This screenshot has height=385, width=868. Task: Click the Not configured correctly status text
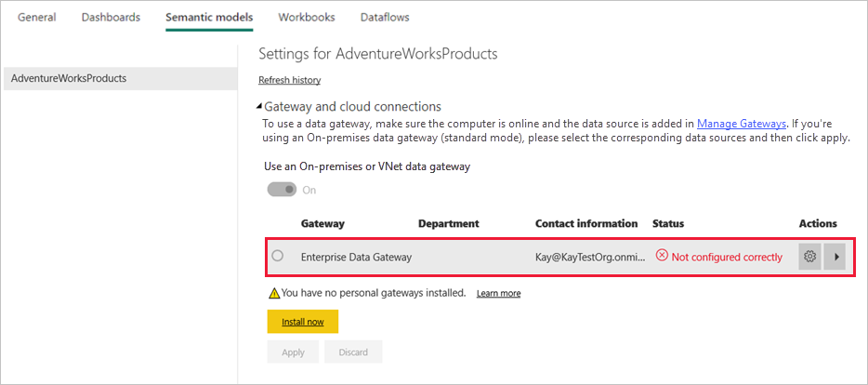[727, 257]
